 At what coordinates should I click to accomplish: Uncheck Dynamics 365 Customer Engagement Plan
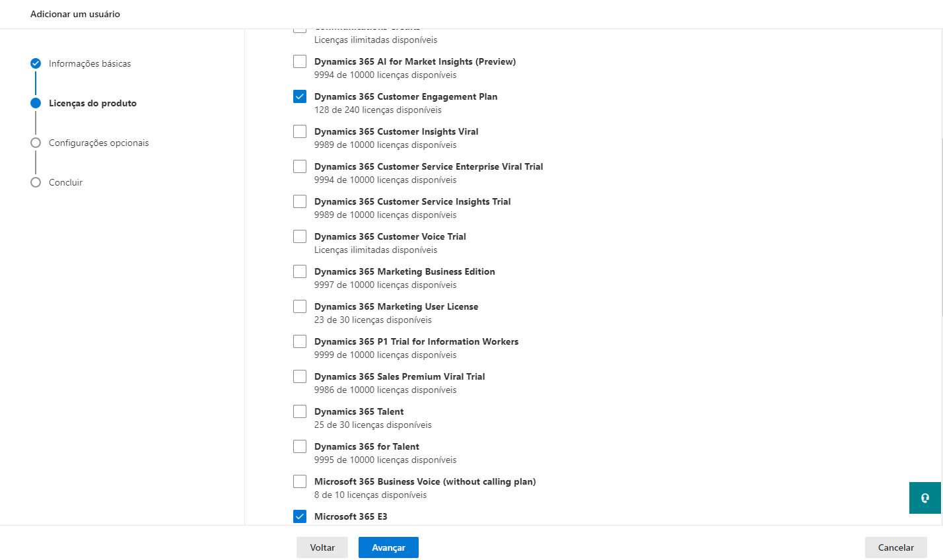300,96
